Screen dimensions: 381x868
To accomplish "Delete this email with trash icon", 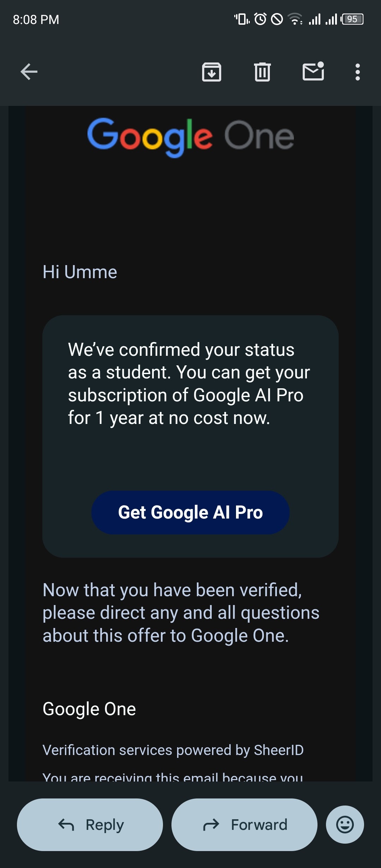I will (262, 72).
